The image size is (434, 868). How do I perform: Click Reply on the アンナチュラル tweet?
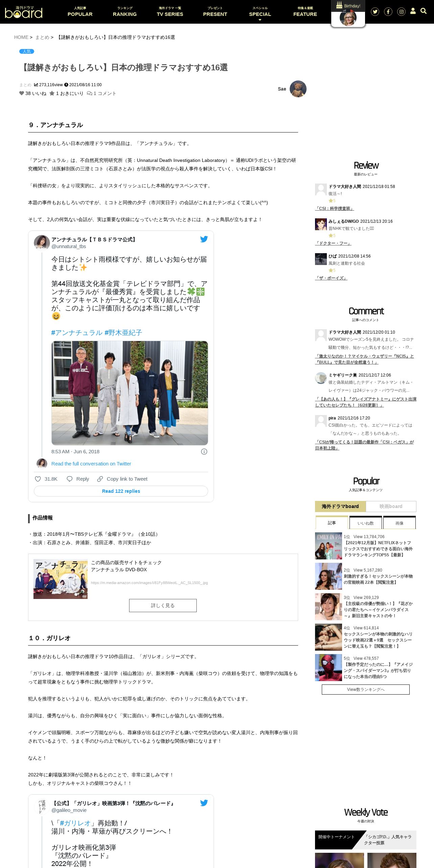point(78,479)
